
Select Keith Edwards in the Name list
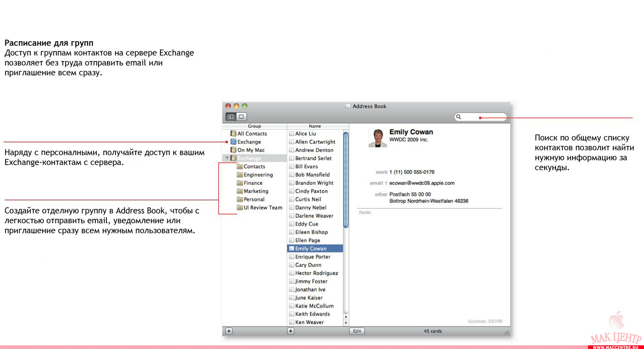[x=315, y=314]
